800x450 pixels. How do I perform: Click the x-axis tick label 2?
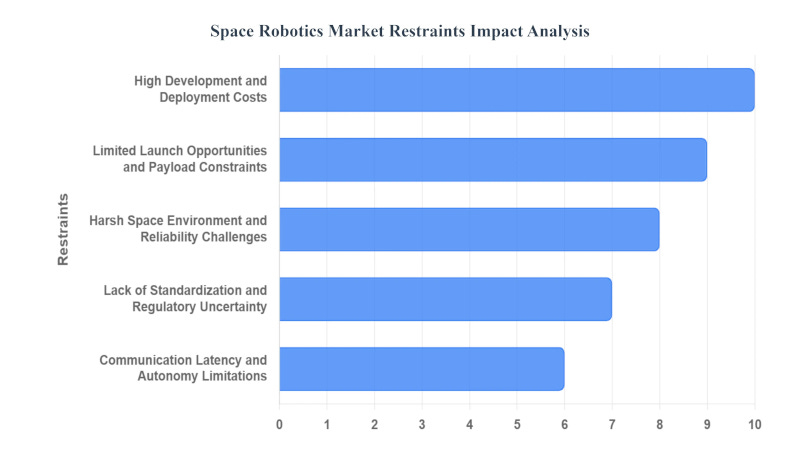(x=374, y=424)
